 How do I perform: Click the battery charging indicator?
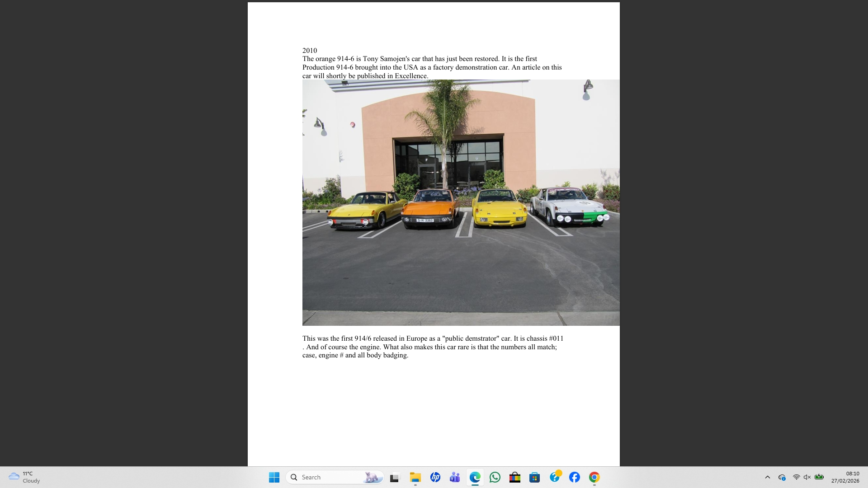point(819,477)
